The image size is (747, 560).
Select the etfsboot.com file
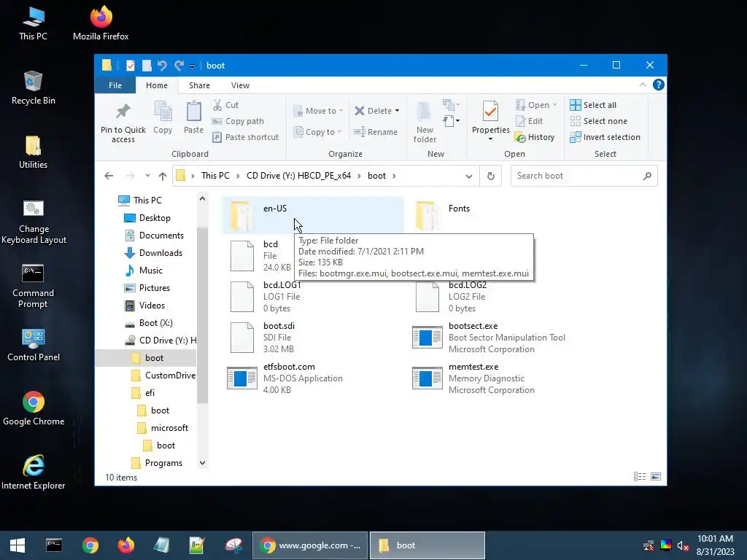(285, 378)
